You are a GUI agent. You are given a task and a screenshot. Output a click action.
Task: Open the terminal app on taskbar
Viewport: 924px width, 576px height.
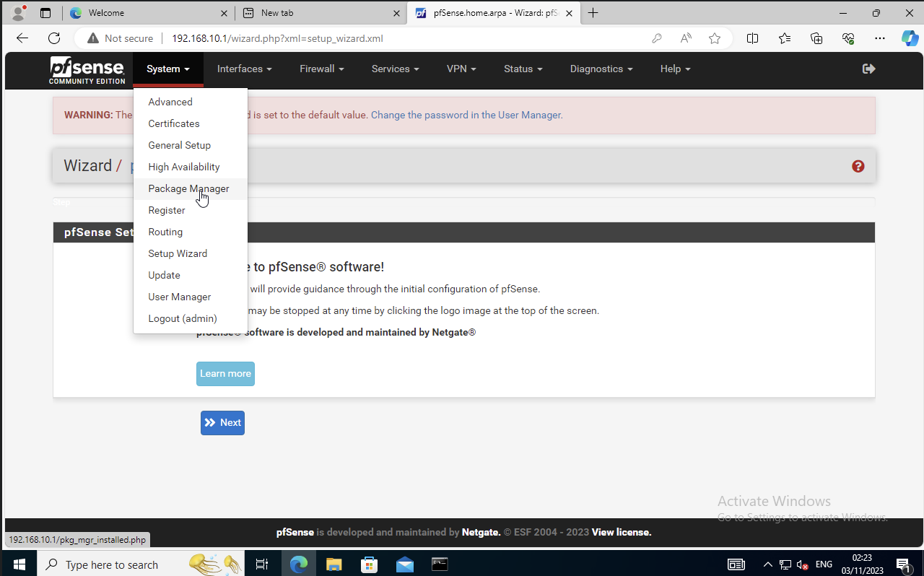(440, 564)
